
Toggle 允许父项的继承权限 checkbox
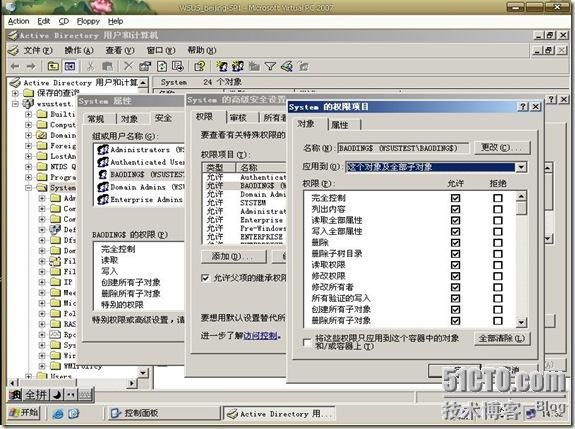click(x=205, y=278)
